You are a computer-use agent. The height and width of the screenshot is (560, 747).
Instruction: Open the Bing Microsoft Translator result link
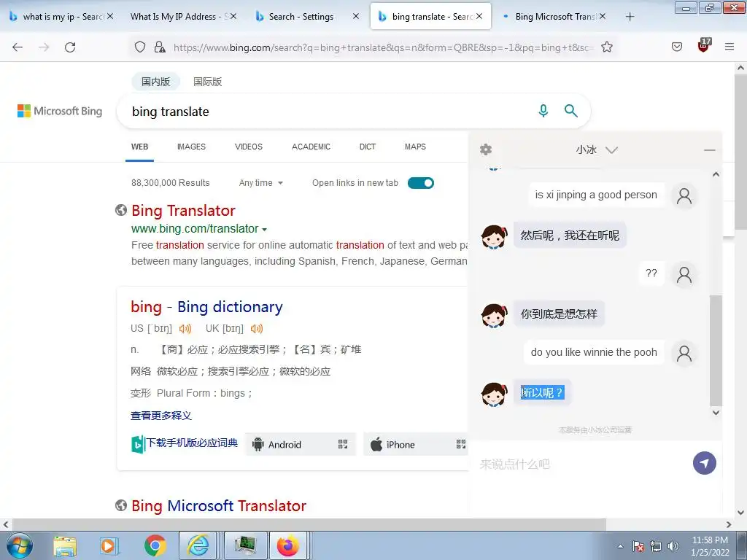pyautogui.click(x=219, y=506)
